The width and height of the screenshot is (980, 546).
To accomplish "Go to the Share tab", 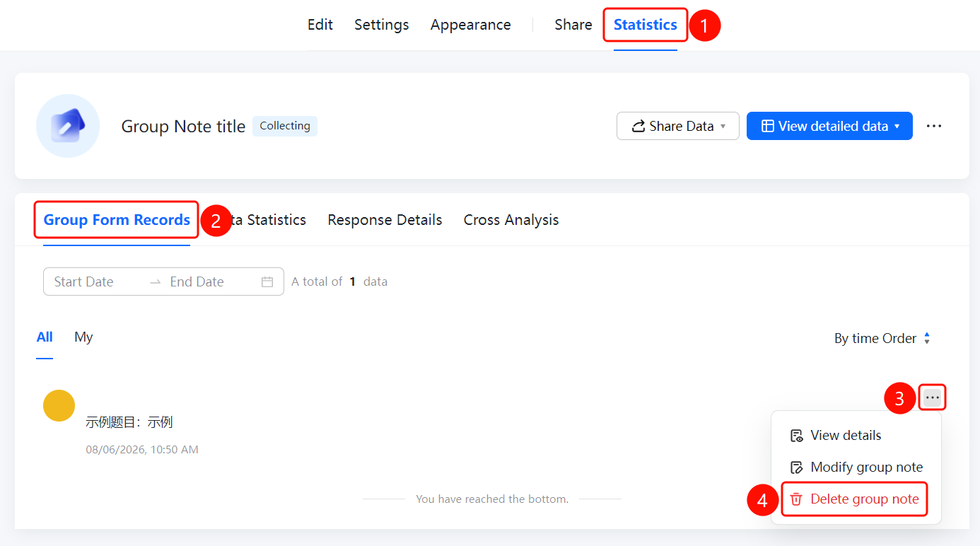I will click(x=573, y=25).
